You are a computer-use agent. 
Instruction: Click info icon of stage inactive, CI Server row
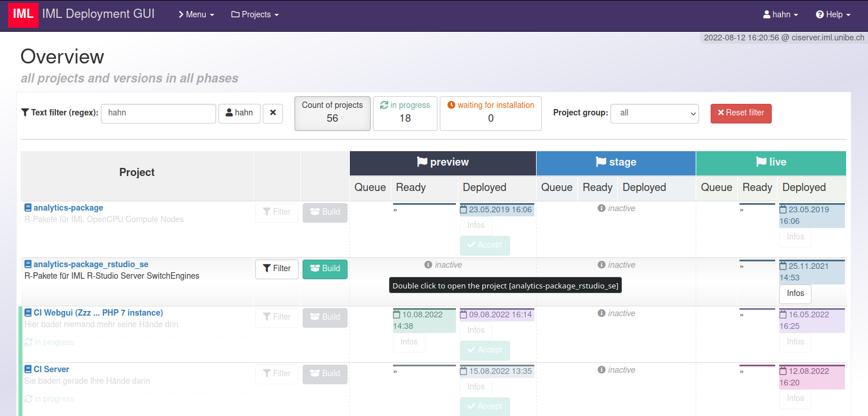pyautogui.click(x=602, y=370)
